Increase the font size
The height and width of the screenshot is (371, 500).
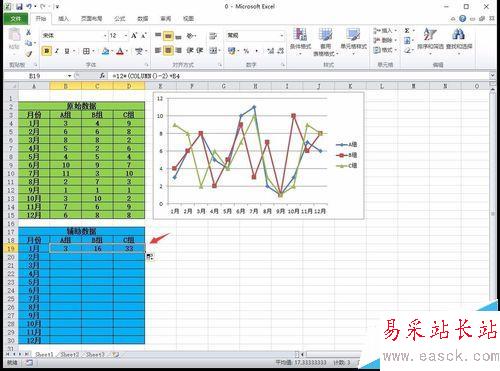click(x=134, y=35)
